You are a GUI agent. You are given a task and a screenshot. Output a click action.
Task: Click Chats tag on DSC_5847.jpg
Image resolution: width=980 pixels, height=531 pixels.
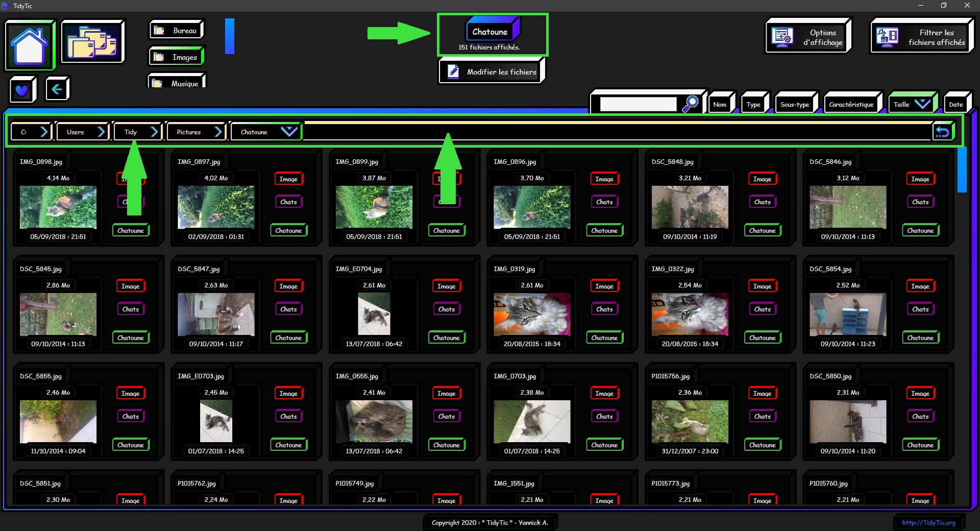coord(288,309)
